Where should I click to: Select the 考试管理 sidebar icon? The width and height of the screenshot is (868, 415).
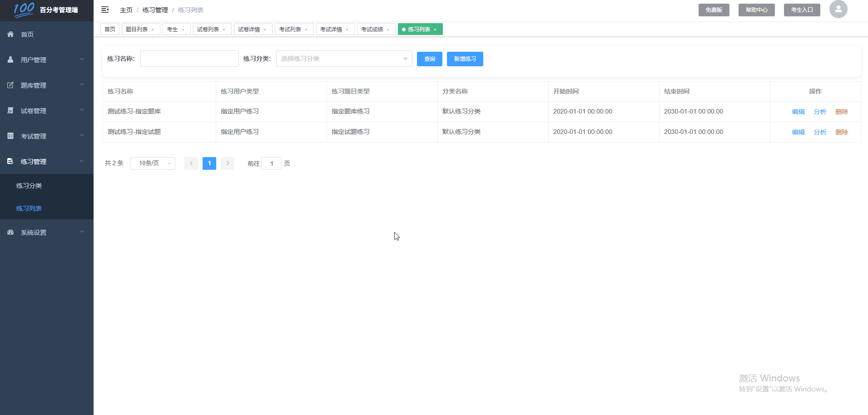click(x=10, y=136)
